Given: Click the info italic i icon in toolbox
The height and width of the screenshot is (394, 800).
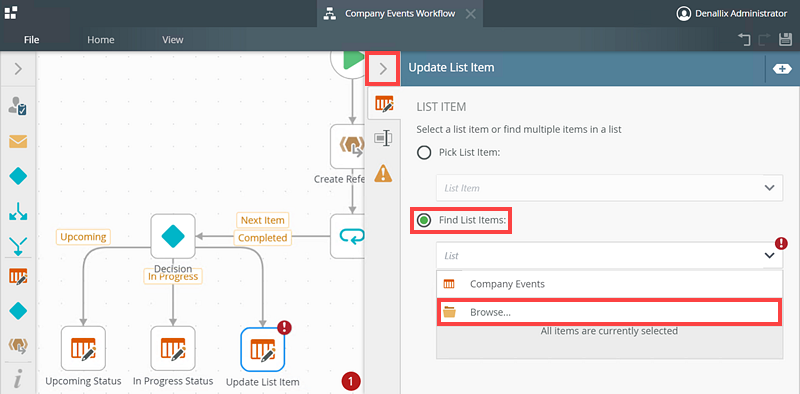Looking at the screenshot, I should (18, 380).
